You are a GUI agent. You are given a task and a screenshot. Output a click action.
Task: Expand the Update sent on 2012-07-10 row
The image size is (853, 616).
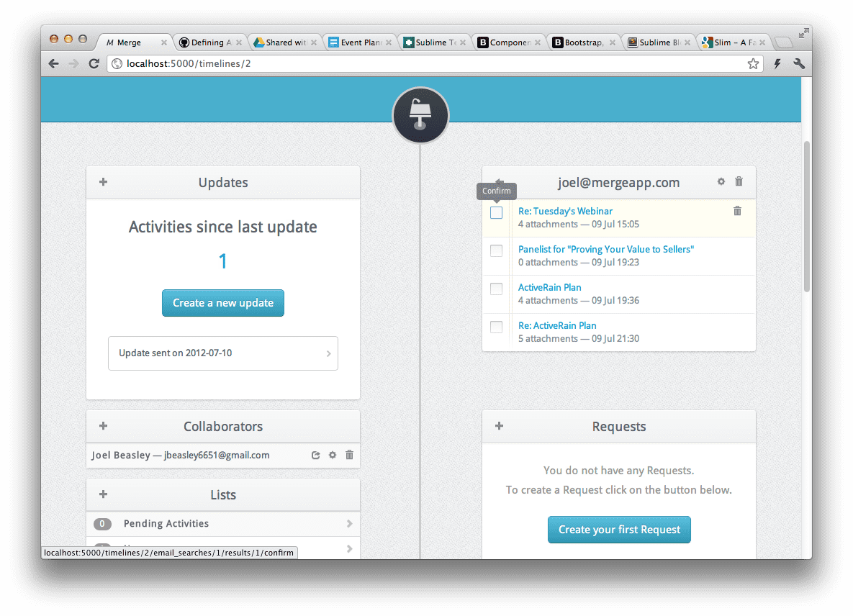click(x=223, y=353)
